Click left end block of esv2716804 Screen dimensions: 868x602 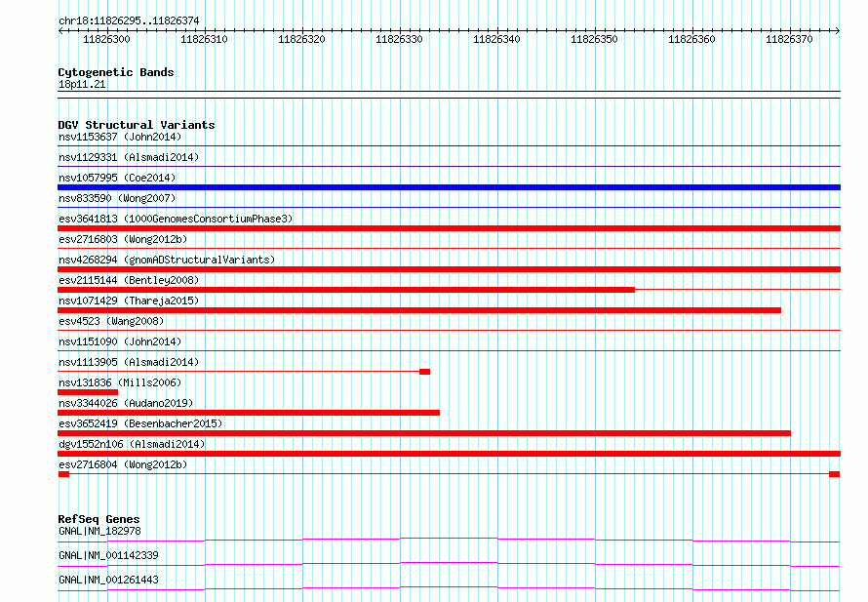[x=63, y=474]
